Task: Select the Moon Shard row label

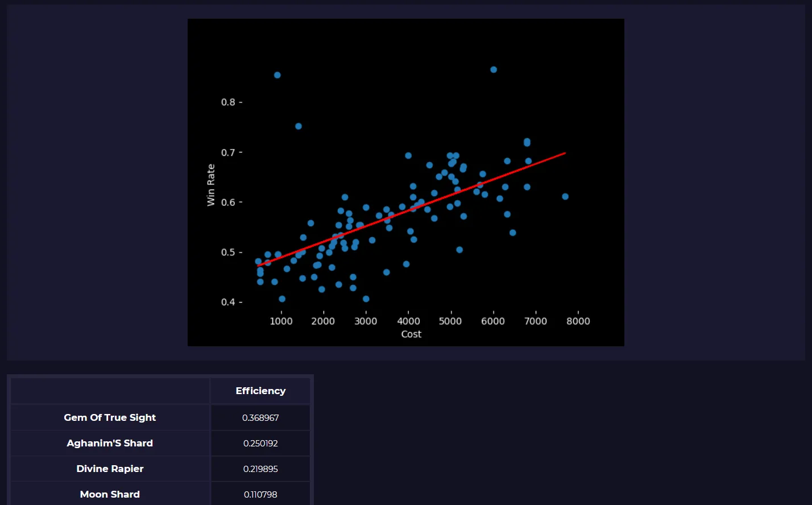Action: pyautogui.click(x=110, y=494)
